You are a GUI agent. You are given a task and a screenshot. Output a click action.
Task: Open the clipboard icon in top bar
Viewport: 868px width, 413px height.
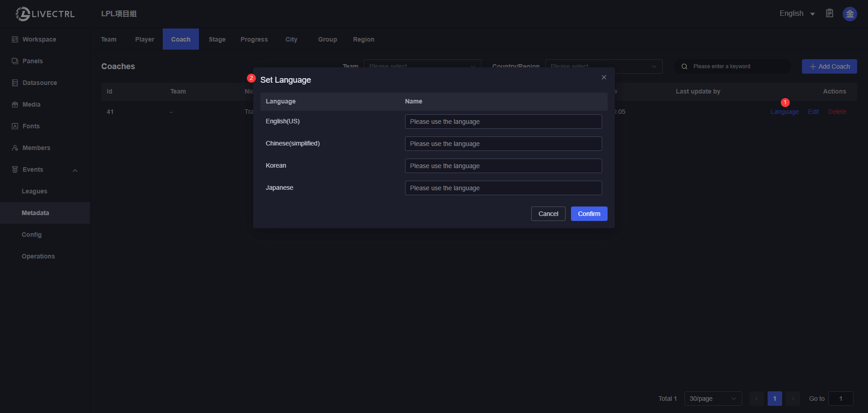pyautogui.click(x=830, y=14)
